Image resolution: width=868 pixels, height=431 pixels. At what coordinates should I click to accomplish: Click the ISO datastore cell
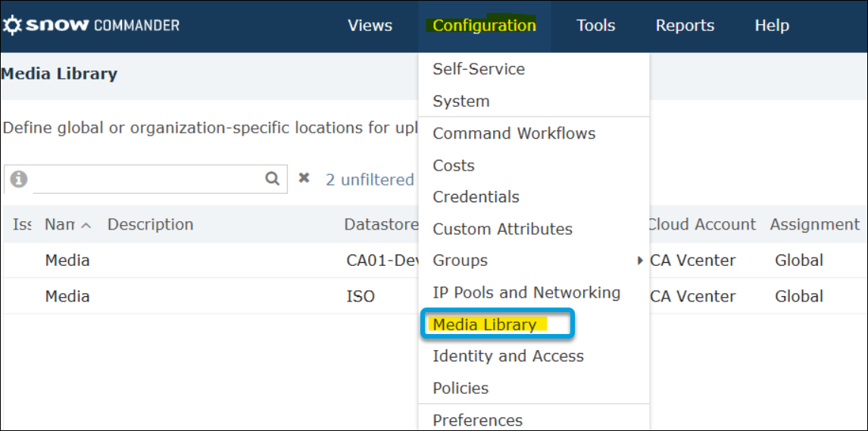(x=361, y=296)
